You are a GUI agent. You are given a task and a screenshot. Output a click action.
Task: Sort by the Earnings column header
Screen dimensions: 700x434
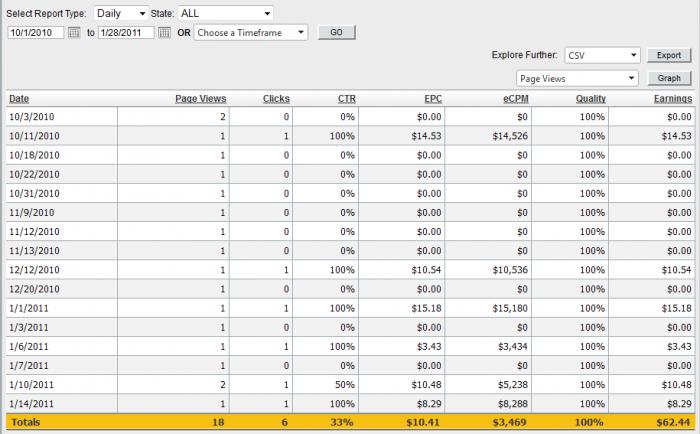click(x=672, y=99)
